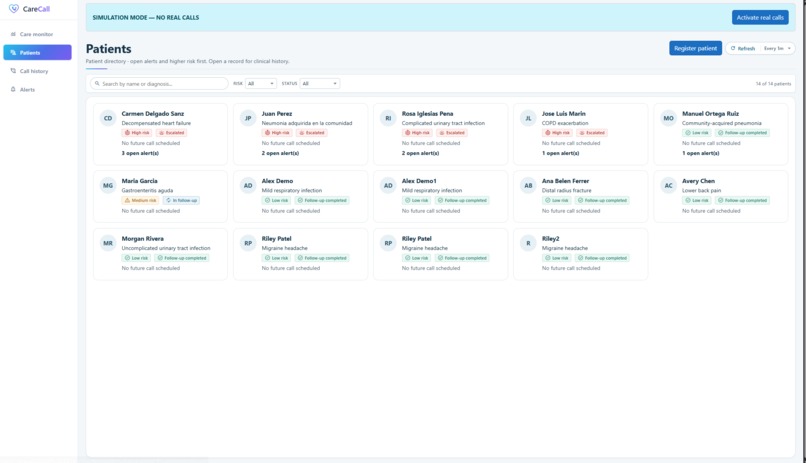Click Low risk badge on Riley2 card
Viewport: 806px width, 463px height.
(x=557, y=258)
